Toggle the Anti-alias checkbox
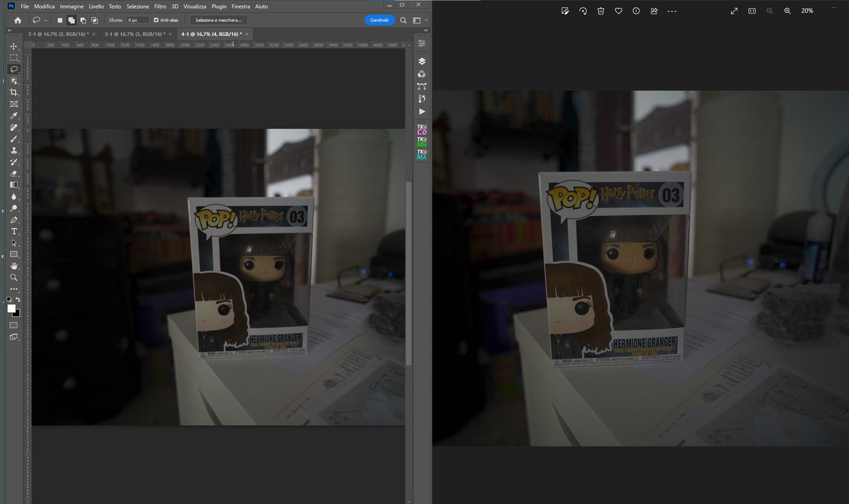 click(x=157, y=21)
